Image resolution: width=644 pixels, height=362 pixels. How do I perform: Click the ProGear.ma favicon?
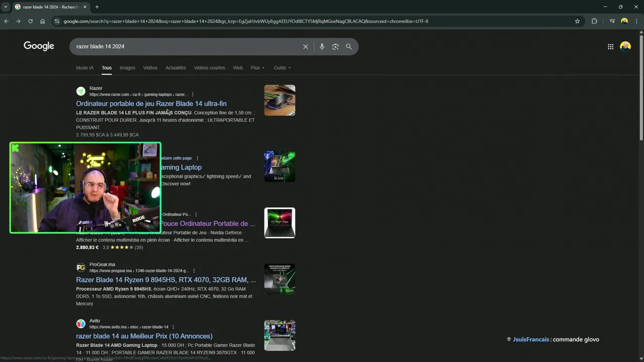(x=80, y=267)
